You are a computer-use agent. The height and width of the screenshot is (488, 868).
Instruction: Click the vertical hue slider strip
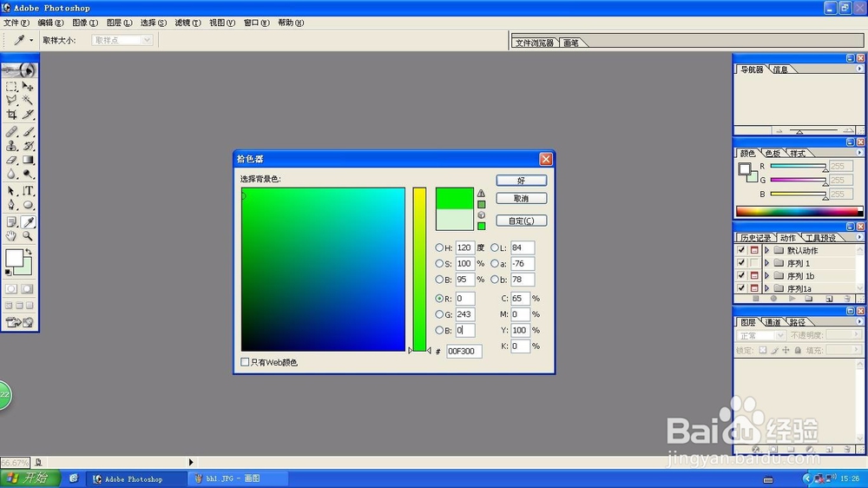coord(419,269)
